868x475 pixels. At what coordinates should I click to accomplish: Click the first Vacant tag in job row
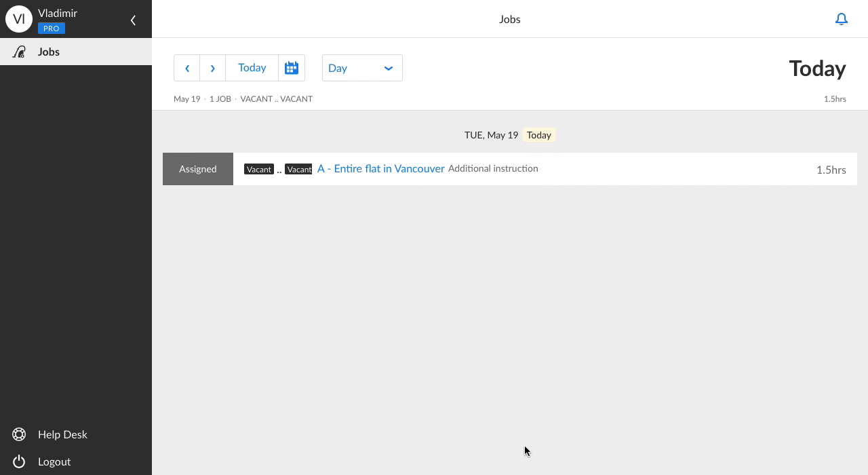[x=258, y=169]
